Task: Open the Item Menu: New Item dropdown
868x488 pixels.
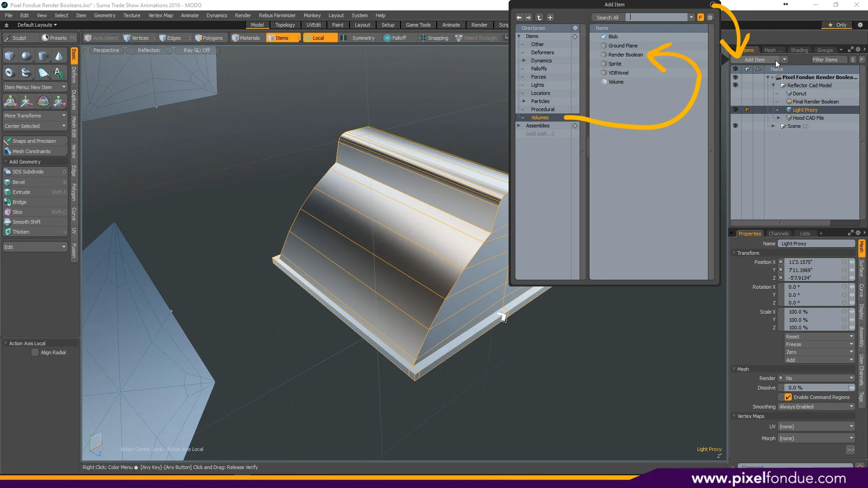Action: pos(35,87)
